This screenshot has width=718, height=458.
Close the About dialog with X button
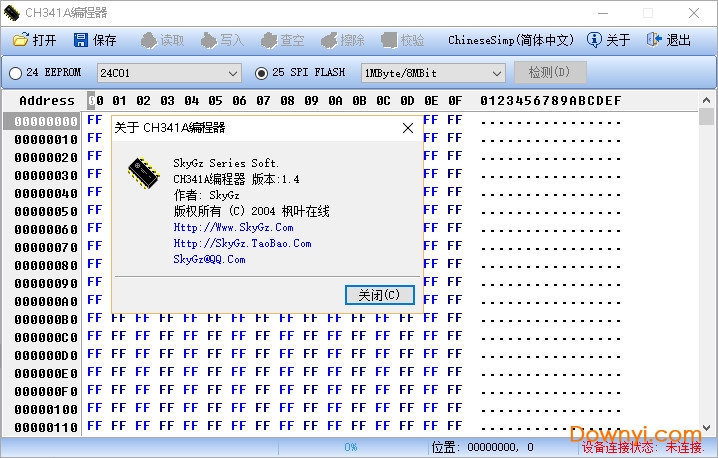pyautogui.click(x=408, y=128)
